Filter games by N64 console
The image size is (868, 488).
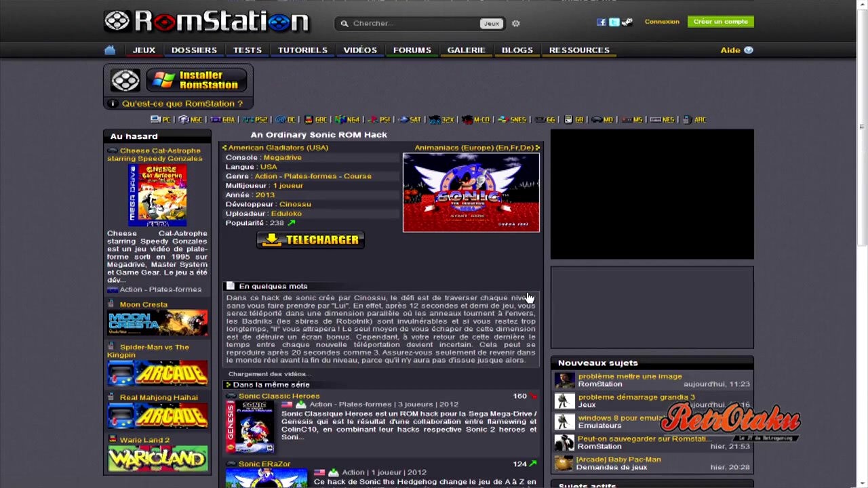tap(348, 119)
